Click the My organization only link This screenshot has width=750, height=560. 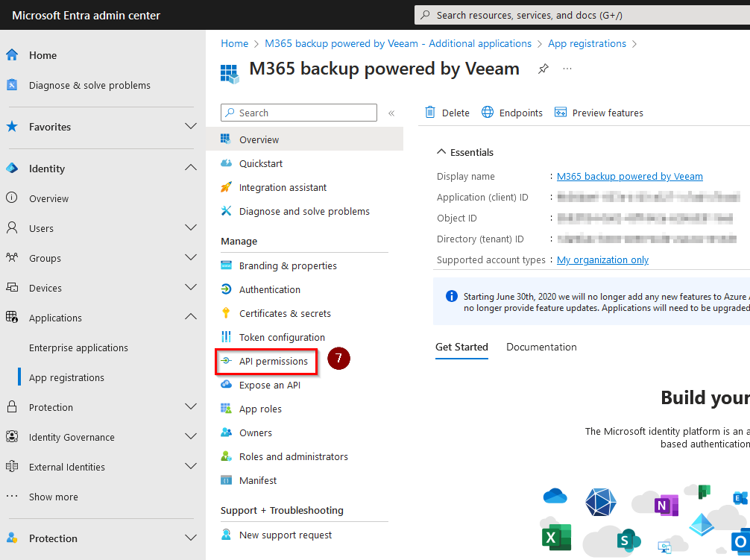(x=602, y=259)
